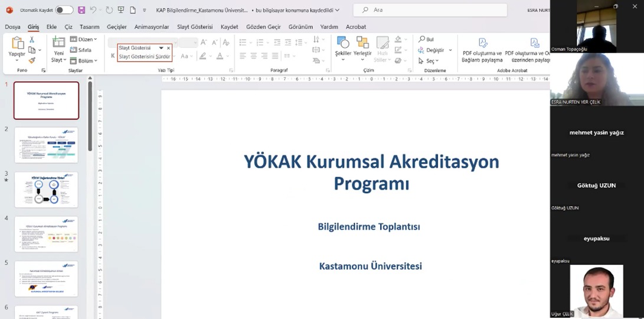Click the Sıfırla reset button
Image resolution: width=644 pixels, height=319 pixels.
[80, 50]
